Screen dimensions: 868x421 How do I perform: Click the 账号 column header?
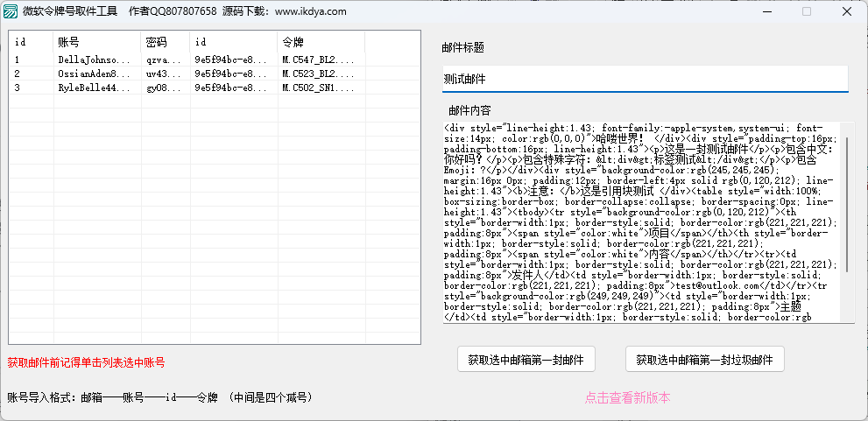click(97, 42)
